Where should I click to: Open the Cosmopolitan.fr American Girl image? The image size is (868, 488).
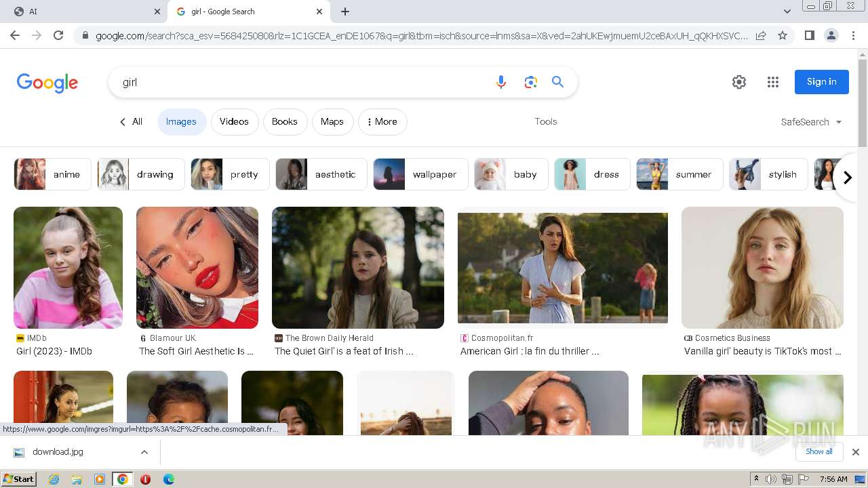(563, 268)
